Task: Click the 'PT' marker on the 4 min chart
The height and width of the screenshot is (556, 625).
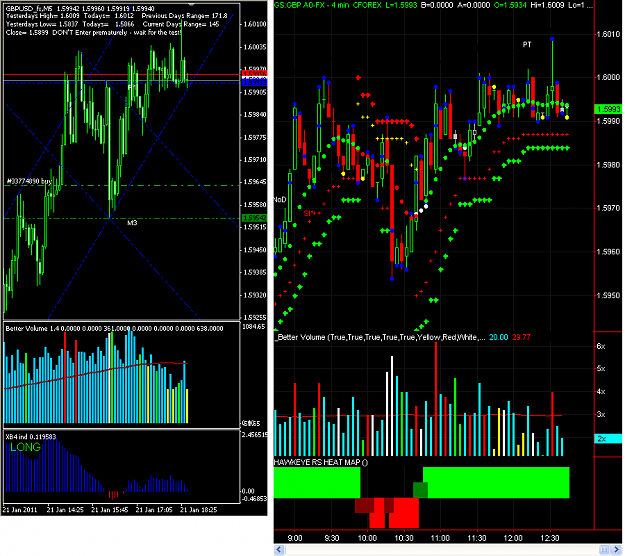Action: click(x=527, y=45)
